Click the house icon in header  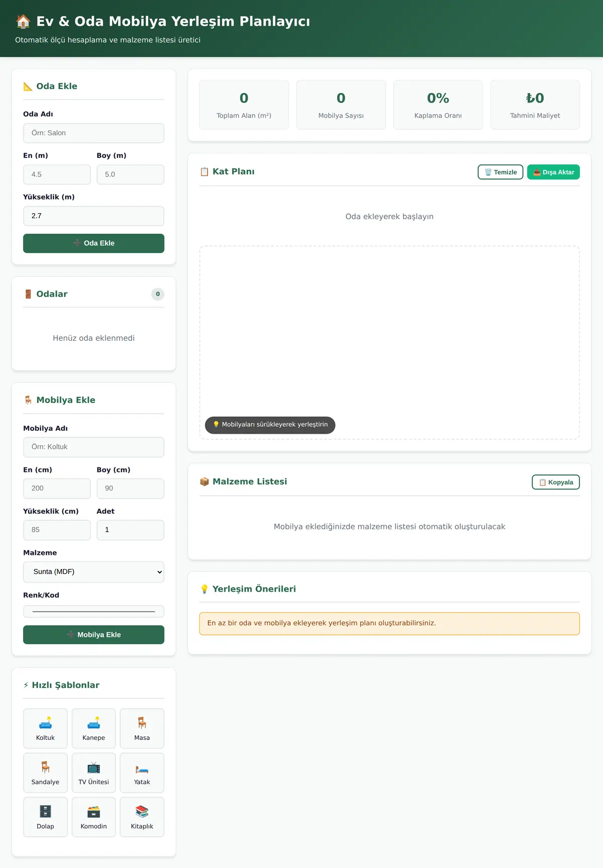click(x=23, y=21)
